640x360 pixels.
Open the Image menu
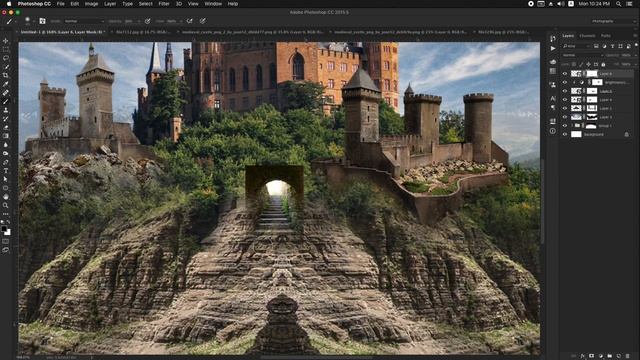tap(91, 4)
